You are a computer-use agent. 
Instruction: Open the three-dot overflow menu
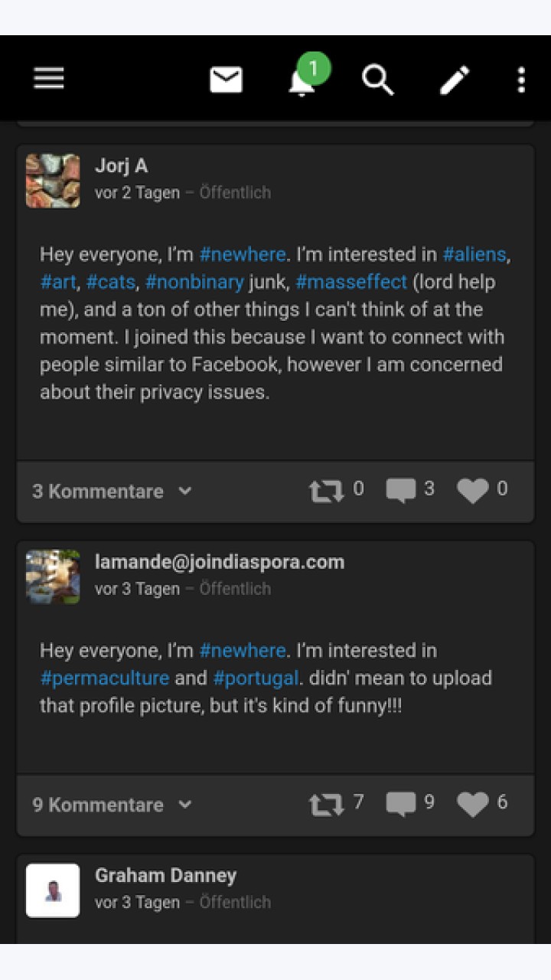pyautogui.click(x=521, y=80)
